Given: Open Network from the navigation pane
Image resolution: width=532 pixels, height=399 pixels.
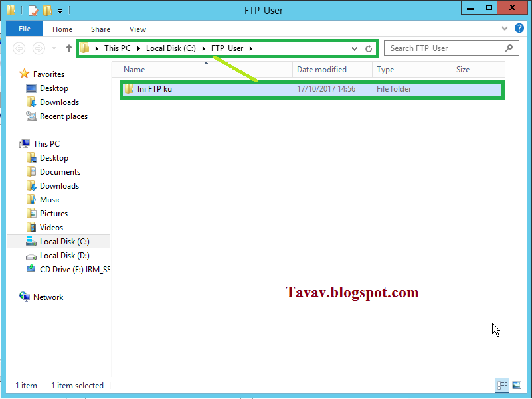Looking at the screenshot, I should [x=48, y=297].
